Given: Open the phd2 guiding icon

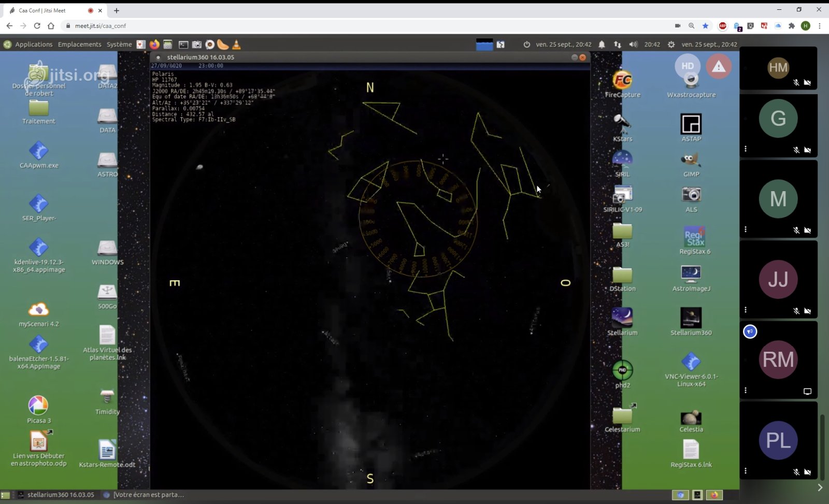Looking at the screenshot, I should pos(622,370).
